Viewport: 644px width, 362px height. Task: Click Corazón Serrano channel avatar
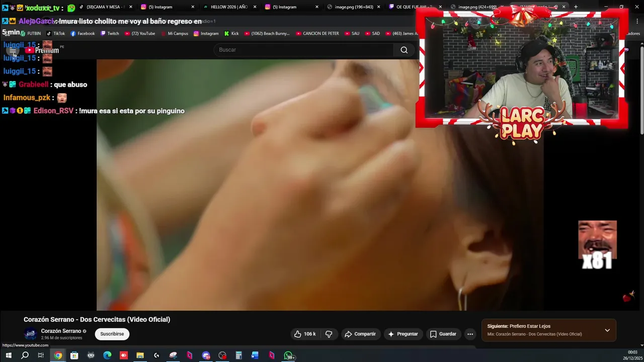coord(31,334)
